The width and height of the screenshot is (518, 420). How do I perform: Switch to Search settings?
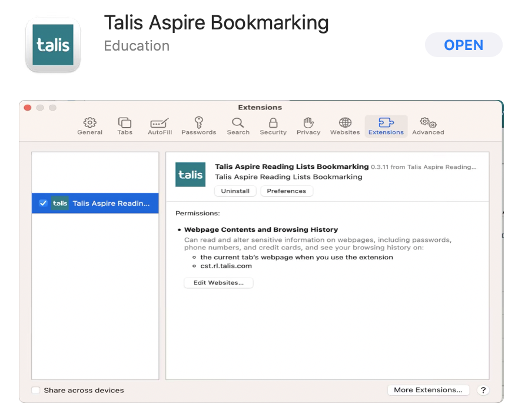click(x=238, y=124)
